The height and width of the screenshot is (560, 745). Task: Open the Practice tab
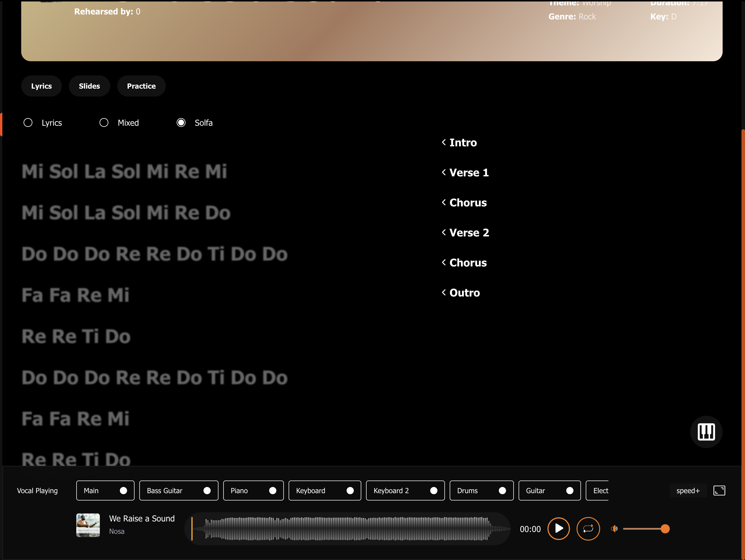[141, 86]
